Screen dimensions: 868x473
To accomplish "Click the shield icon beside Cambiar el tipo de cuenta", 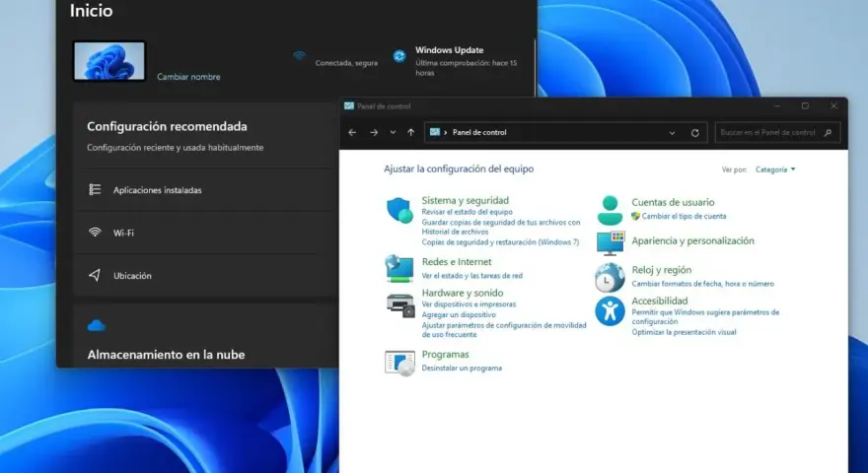I will [635, 217].
